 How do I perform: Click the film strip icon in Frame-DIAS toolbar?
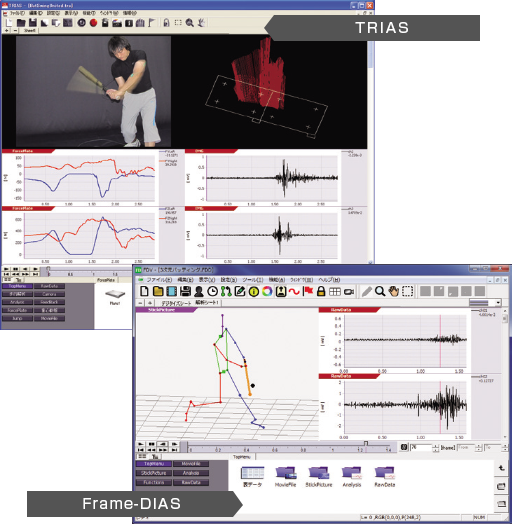click(172, 291)
